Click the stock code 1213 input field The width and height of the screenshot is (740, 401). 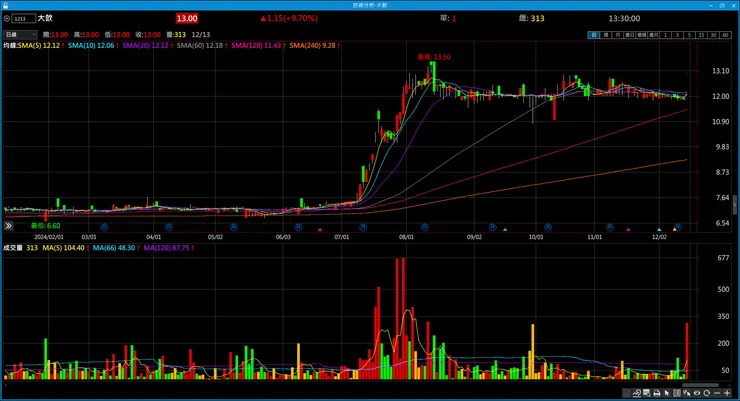24,18
